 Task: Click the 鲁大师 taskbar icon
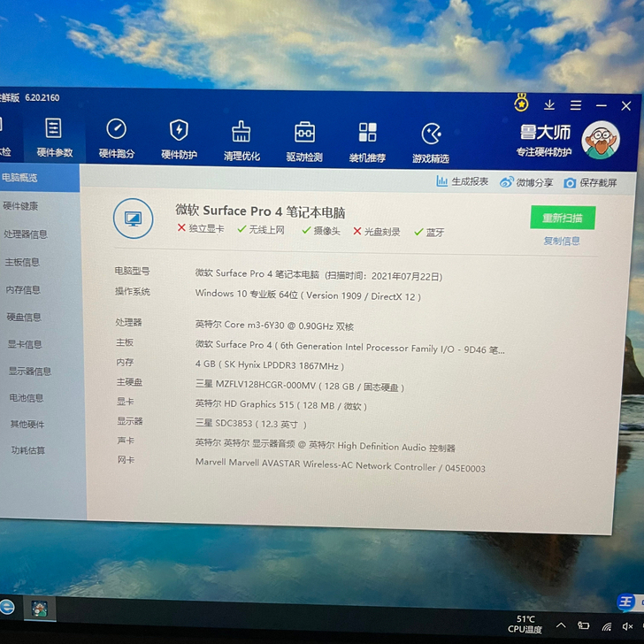click(x=40, y=609)
